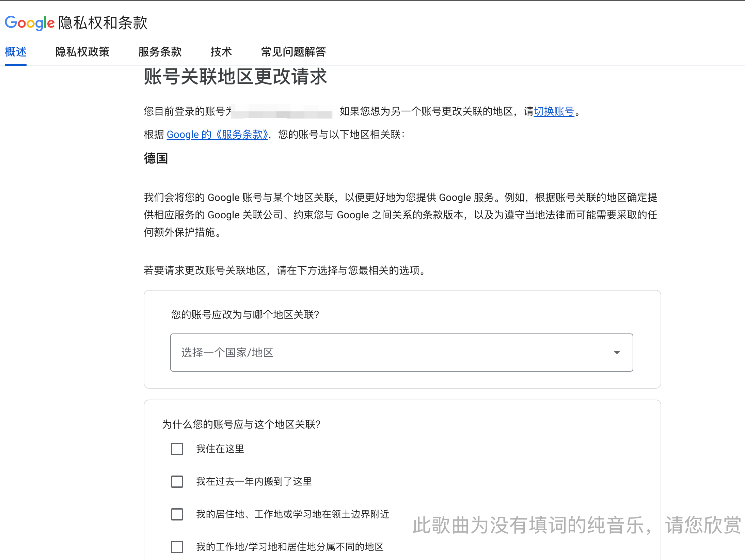Switch to the 概述 tab

tap(16, 52)
